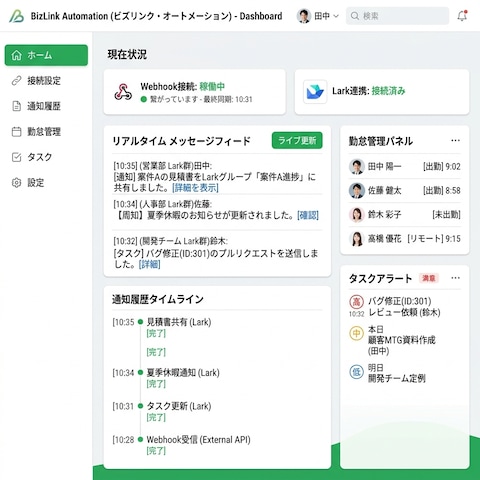
Task: Click the 田中 user avatar in header
Action: tap(304, 16)
